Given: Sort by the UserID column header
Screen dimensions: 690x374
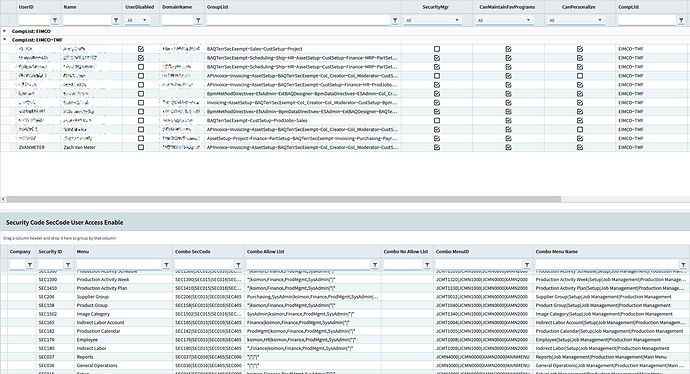Looking at the screenshot, I should (x=26, y=7).
